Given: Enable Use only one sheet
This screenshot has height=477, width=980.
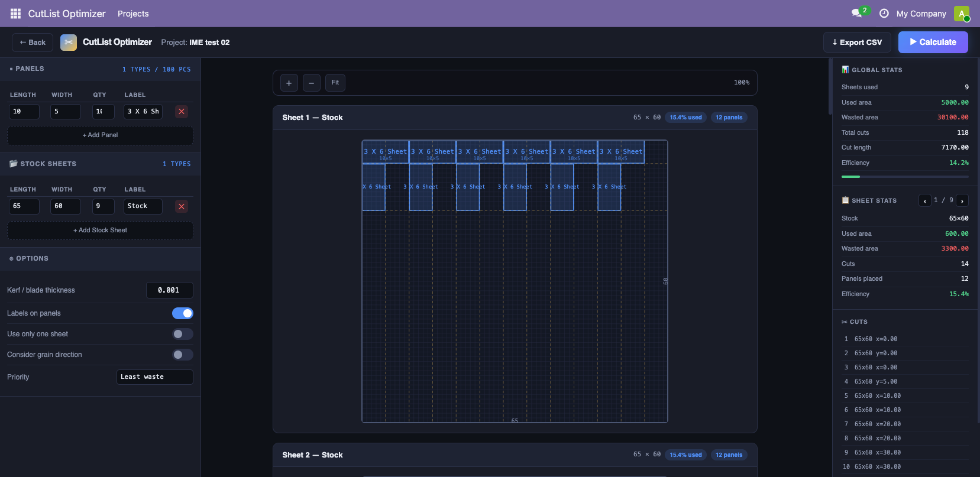Looking at the screenshot, I should 183,334.
